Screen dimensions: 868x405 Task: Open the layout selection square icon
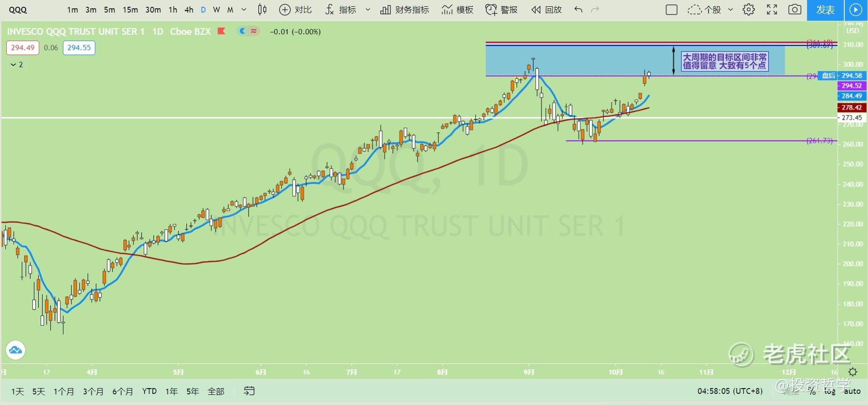(x=672, y=10)
